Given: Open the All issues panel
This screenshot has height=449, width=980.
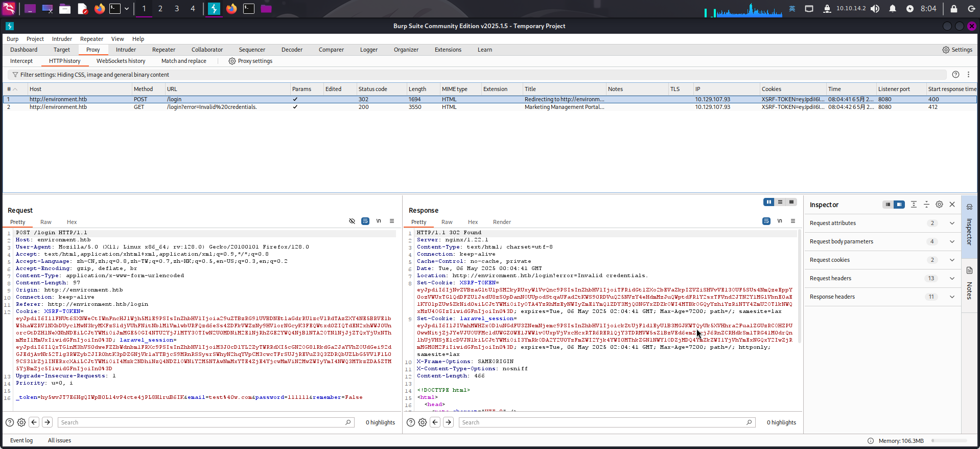Looking at the screenshot, I should (x=59, y=440).
